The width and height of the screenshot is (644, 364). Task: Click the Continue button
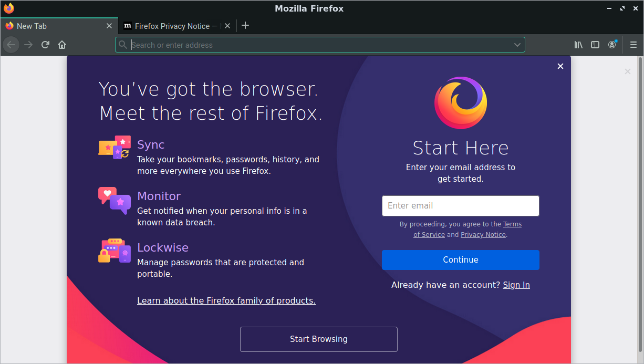[461, 259]
